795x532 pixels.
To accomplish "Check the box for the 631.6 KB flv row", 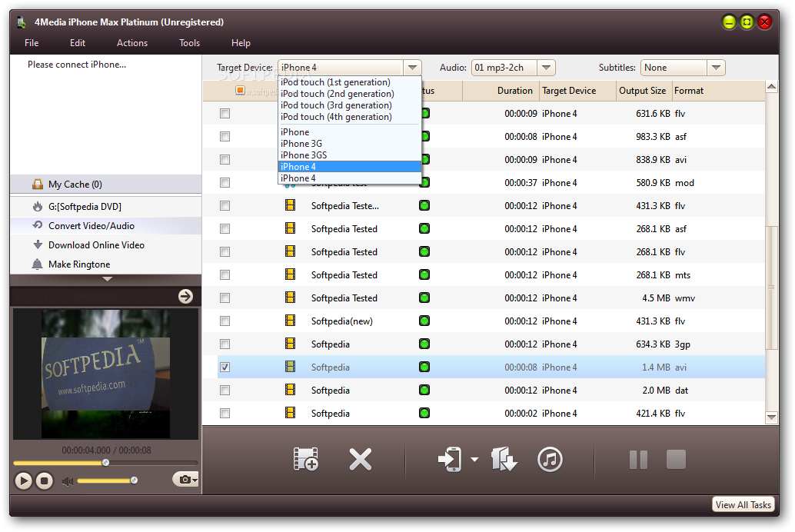I will click(225, 113).
